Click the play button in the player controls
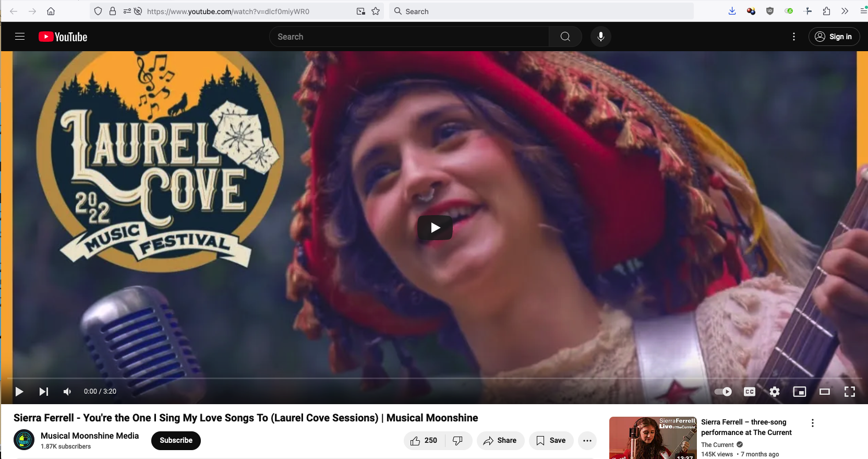The width and height of the screenshot is (868, 459). [x=19, y=392]
